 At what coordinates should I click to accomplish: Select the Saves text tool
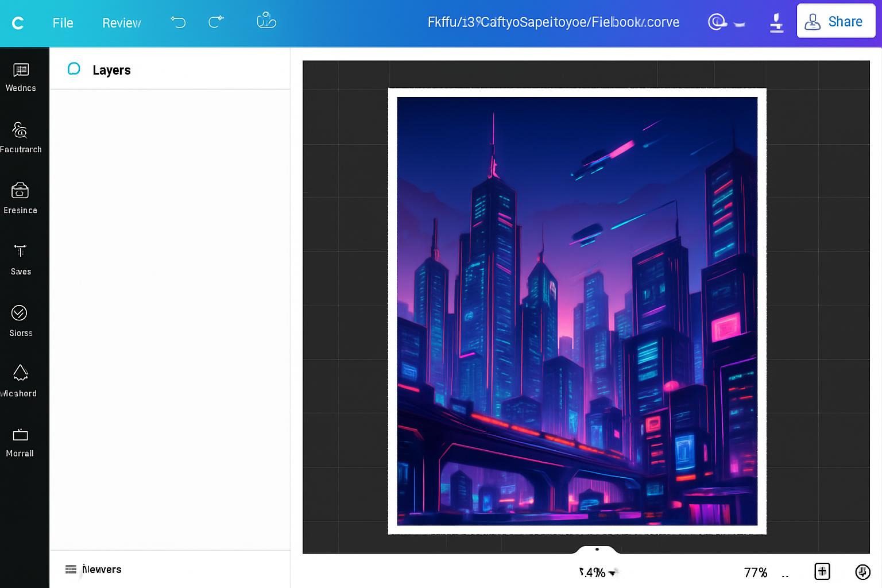(21, 258)
